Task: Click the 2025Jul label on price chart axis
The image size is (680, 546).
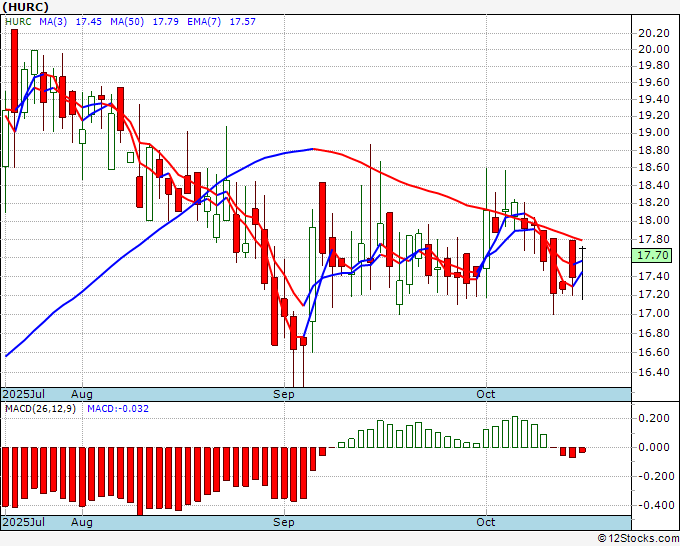Action: [24, 394]
